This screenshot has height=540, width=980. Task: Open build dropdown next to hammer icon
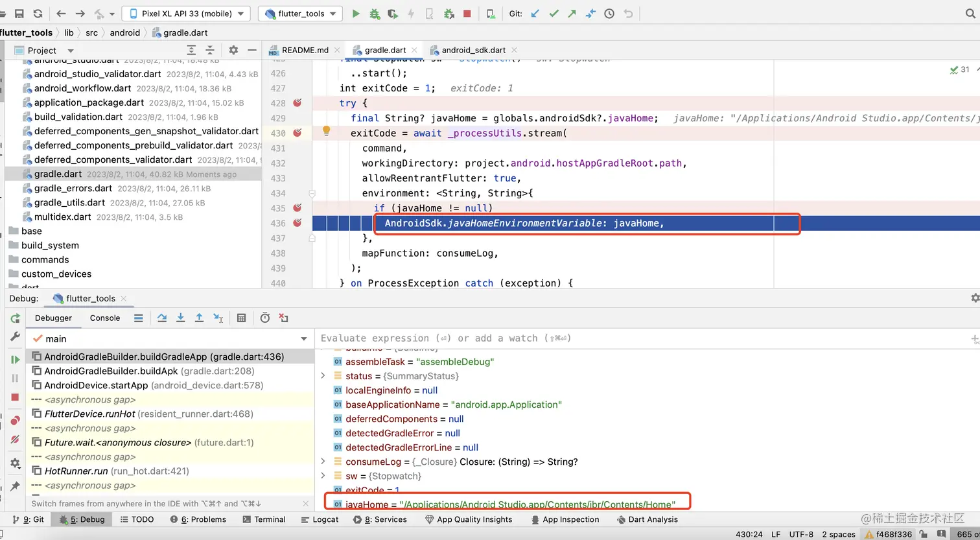(111, 14)
